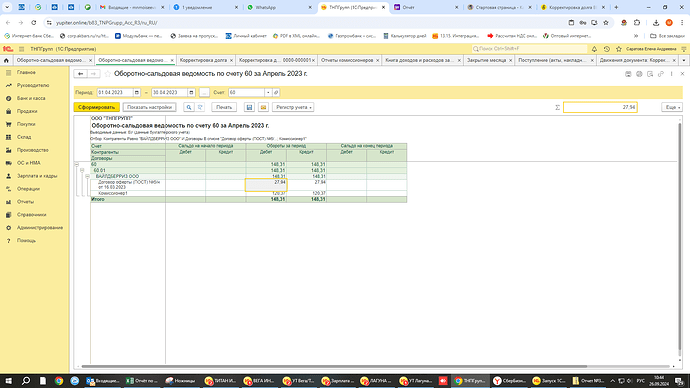Viewport: 690px width, 388px height.
Task: Open the Покупки sidebar section
Action: pos(26,124)
